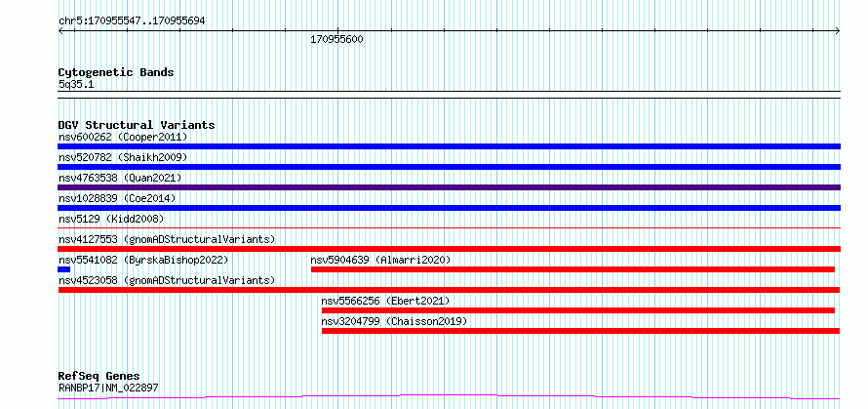
Task: Click the magenta RANBP17 gene line
Action: pyautogui.click(x=449, y=397)
